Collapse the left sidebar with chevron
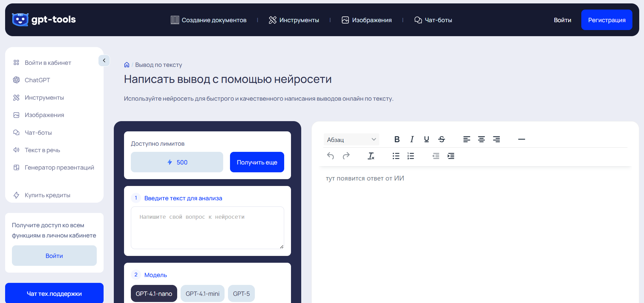The width and height of the screenshot is (644, 303). click(104, 60)
